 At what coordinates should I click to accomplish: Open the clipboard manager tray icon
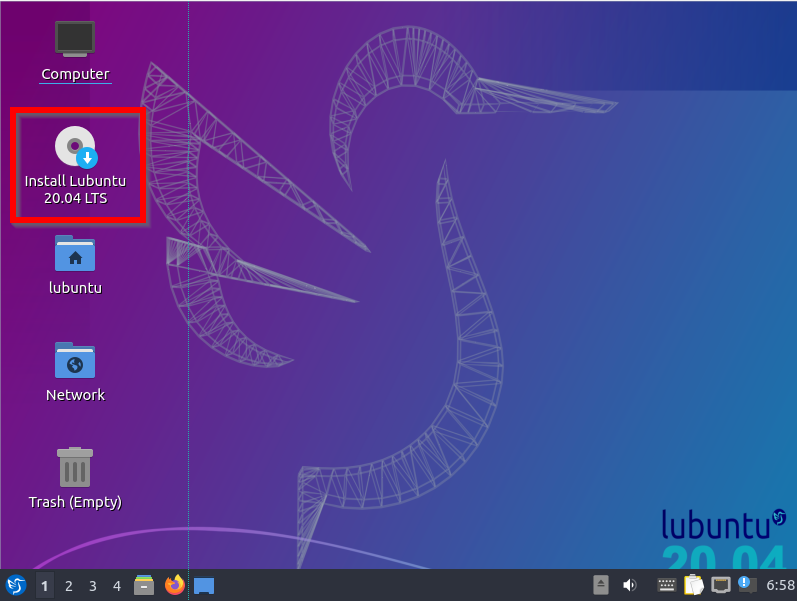click(x=694, y=585)
